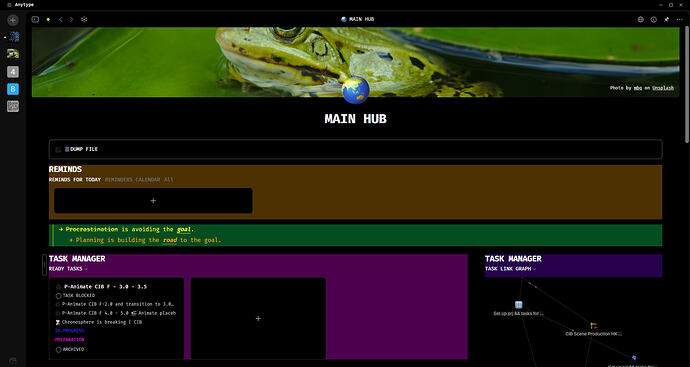Open the graph view icon in toolbar

pos(84,19)
